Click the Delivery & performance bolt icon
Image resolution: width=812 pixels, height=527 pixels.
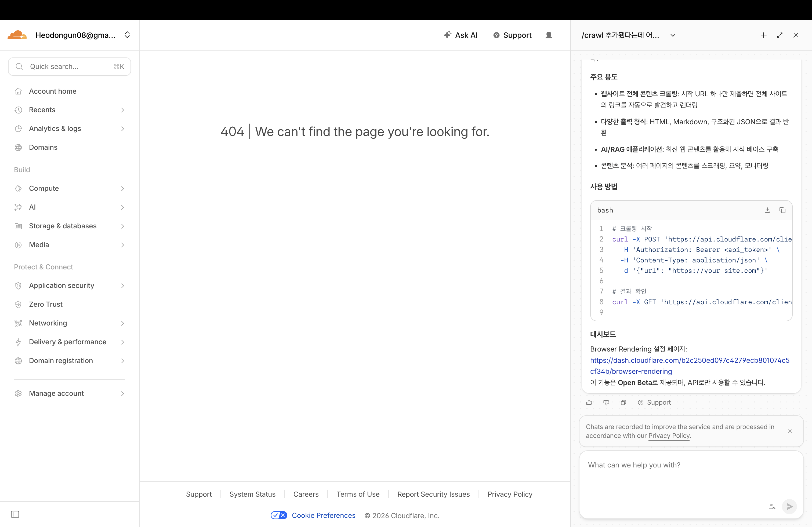19,342
